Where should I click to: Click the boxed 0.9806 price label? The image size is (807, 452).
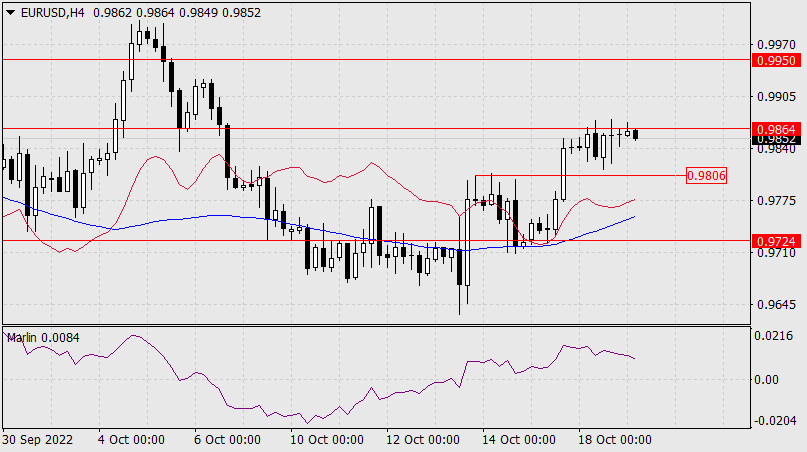point(706,176)
